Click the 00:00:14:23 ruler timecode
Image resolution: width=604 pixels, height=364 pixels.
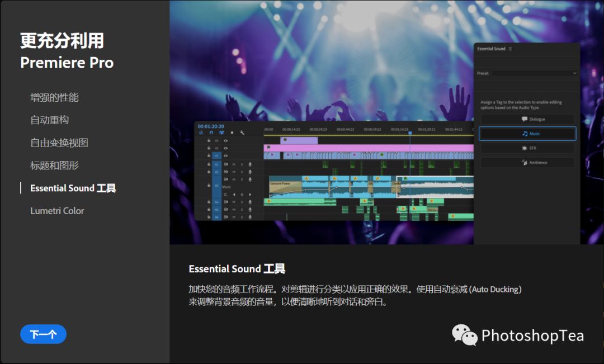pyautogui.click(x=291, y=129)
